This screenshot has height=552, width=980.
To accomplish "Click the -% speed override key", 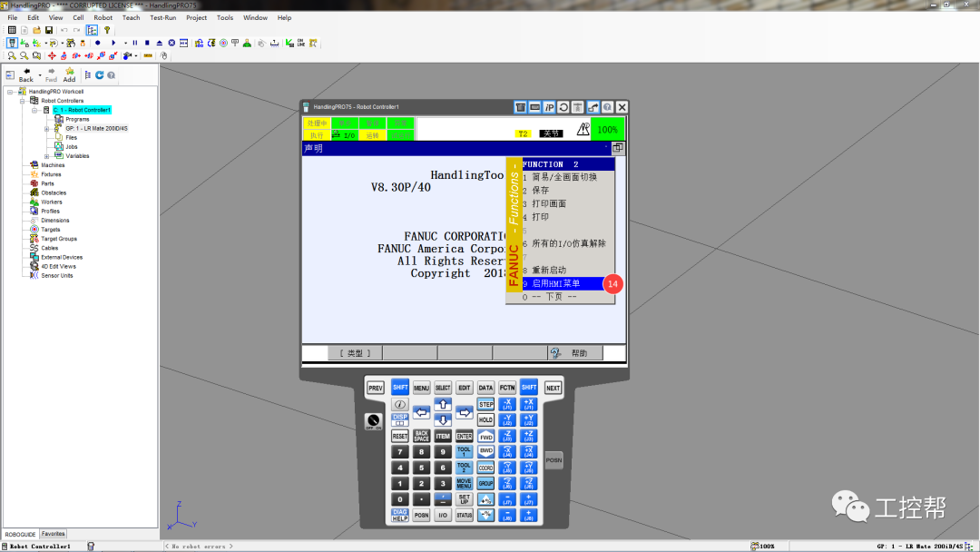I will click(x=485, y=515).
